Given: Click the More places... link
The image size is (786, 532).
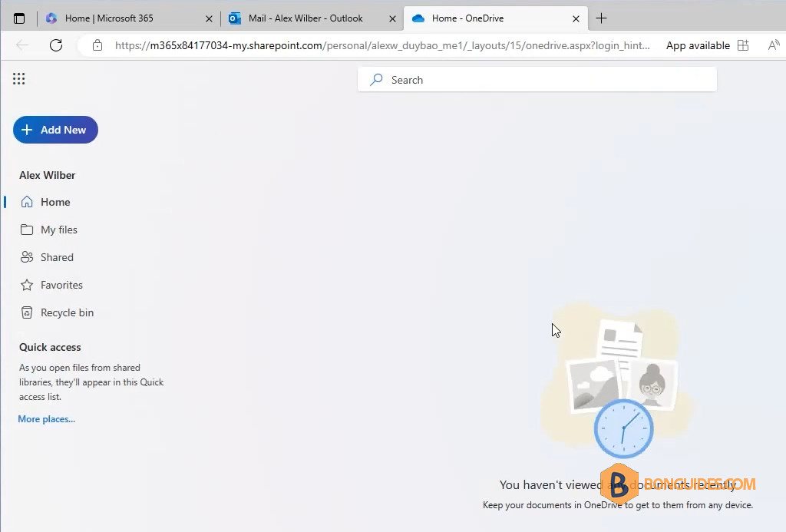Looking at the screenshot, I should coord(47,419).
